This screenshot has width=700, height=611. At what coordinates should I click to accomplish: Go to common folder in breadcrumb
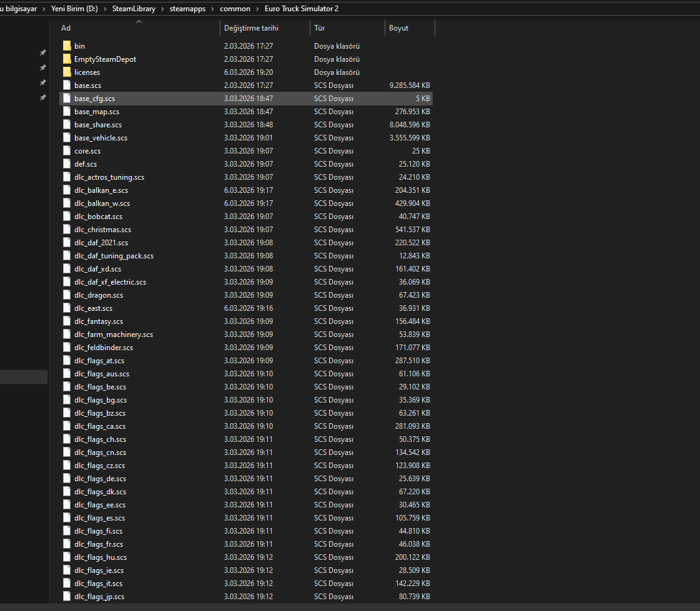point(235,9)
